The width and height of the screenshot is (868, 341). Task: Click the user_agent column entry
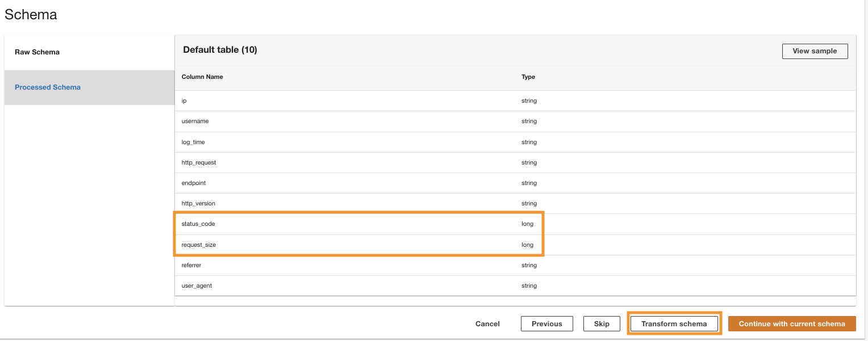[x=197, y=285]
